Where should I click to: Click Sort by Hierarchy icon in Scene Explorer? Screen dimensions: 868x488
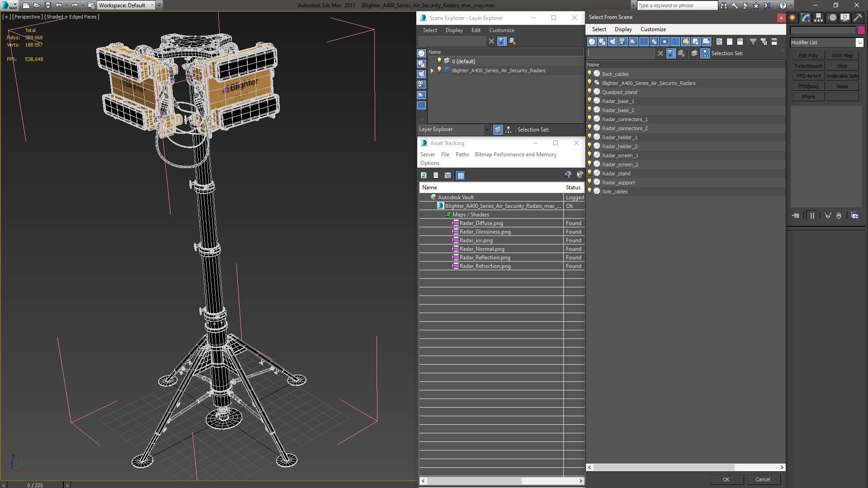509,130
